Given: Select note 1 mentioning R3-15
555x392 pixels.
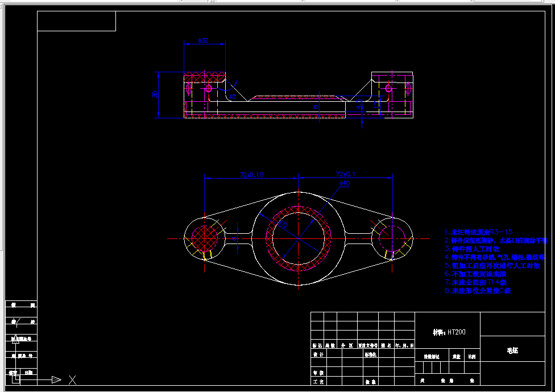Looking at the screenshot, I should point(479,232).
